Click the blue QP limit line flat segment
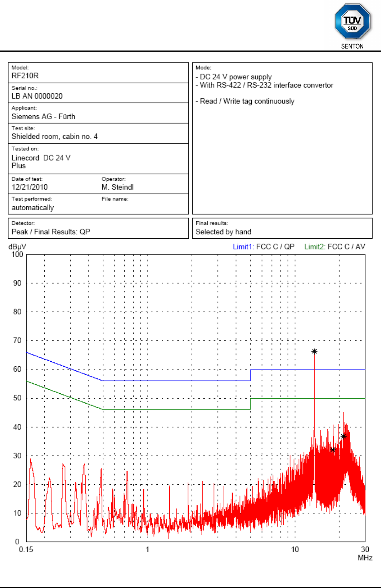 click(x=176, y=381)
